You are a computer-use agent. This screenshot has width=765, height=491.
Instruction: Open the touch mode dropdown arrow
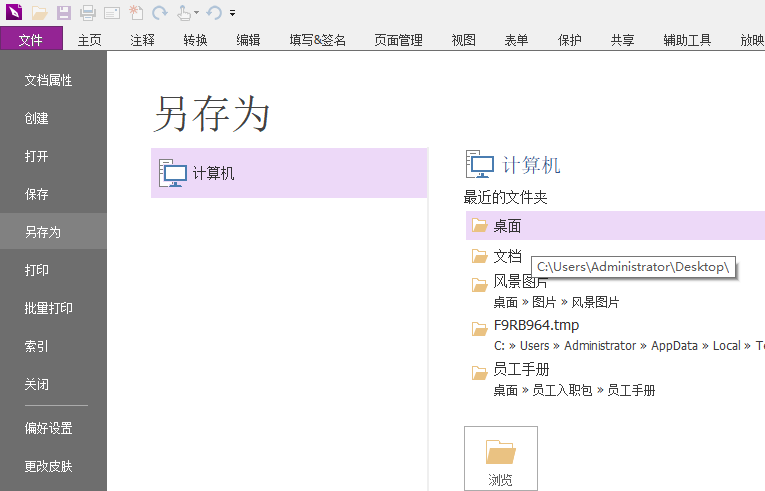coord(196,13)
